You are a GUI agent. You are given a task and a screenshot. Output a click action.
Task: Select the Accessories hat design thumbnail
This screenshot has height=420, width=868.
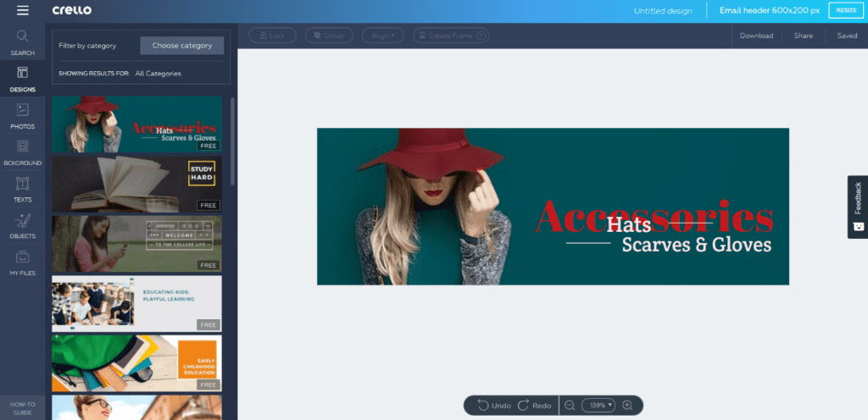pos(136,124)
